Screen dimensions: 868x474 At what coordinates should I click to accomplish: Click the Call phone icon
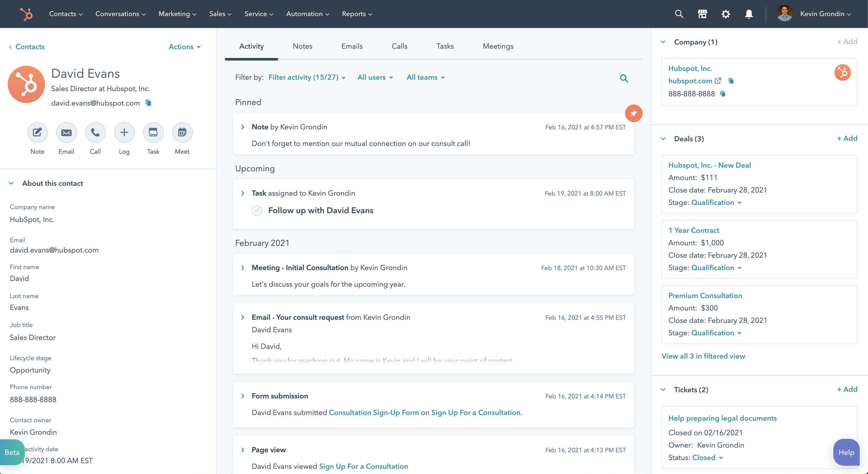[95, 132]
